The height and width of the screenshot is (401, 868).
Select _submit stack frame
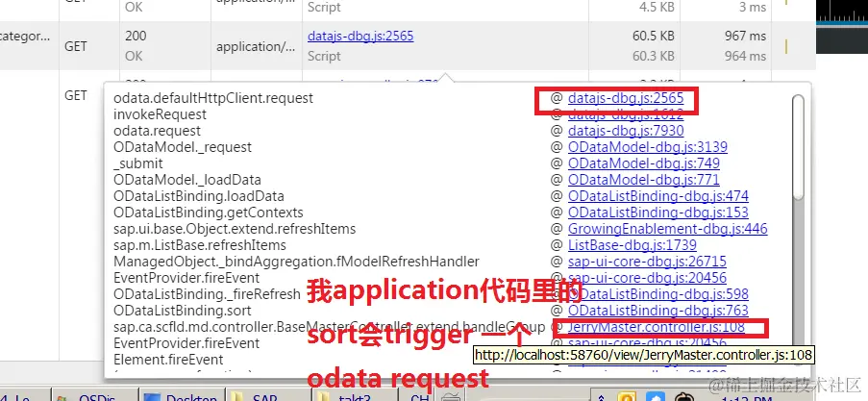click(138, 163)
